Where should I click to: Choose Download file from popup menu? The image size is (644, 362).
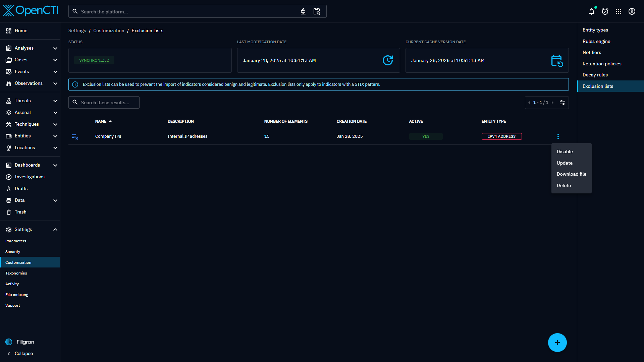tap(572, 174)
